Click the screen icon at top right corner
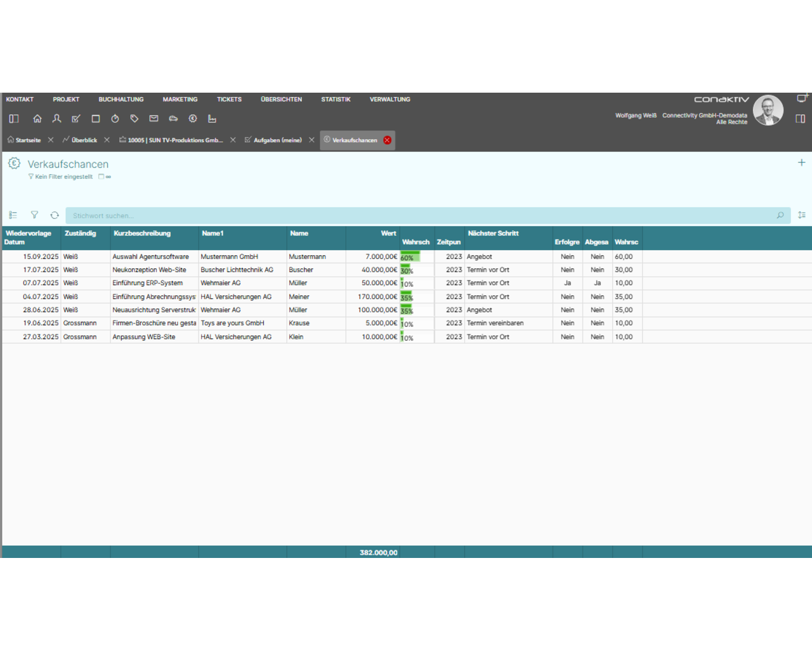The image size is (812, 650). 802,98
